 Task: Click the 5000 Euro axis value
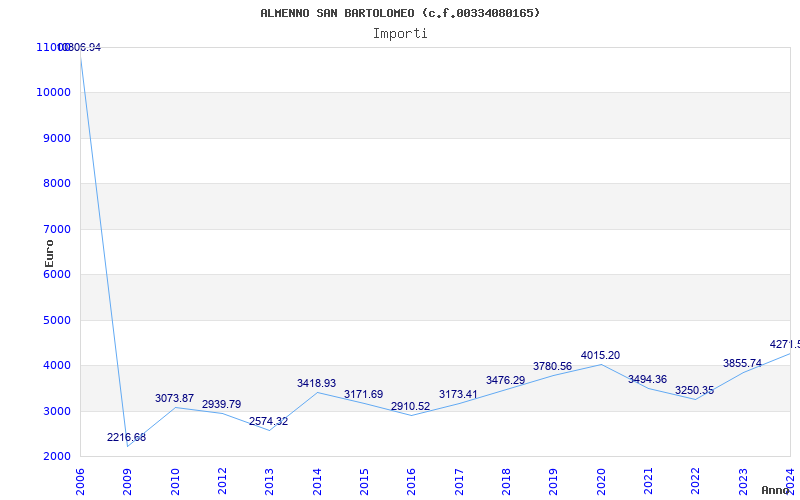click(x=56, y=320)
